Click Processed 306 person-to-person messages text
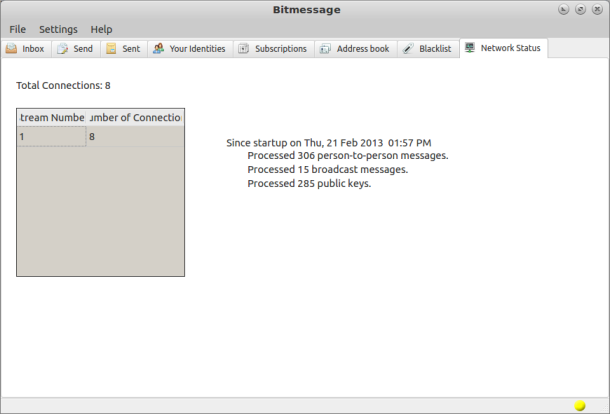The height and width of the screenshot is (414, 610). click(x=348, y=156)
